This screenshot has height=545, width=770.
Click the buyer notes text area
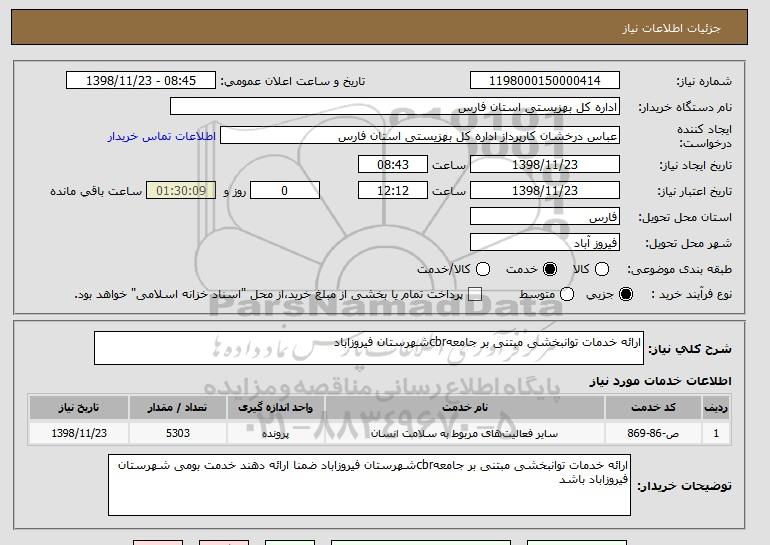(369, 485)
